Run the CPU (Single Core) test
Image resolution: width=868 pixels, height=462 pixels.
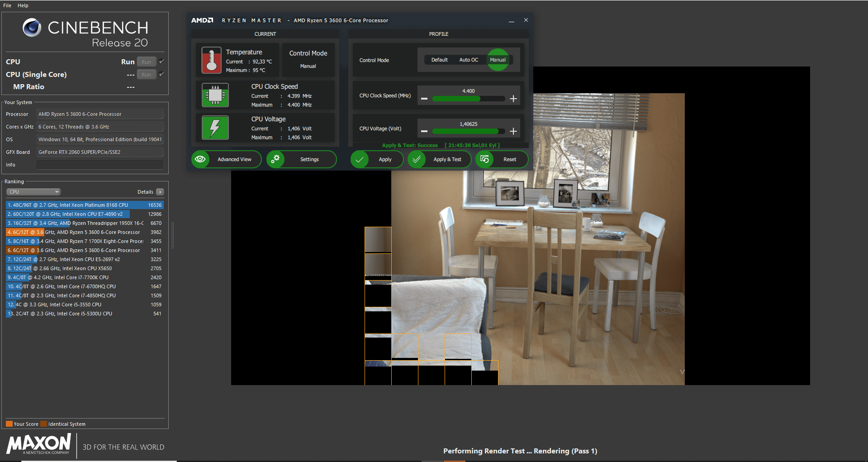(x=147, y=75)
